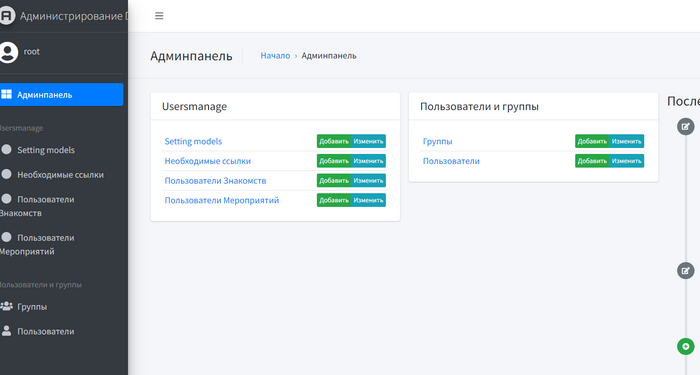Click Изменить for Пользователи Знакомств
Screen dimensions: 700x375
click(368, 180)
